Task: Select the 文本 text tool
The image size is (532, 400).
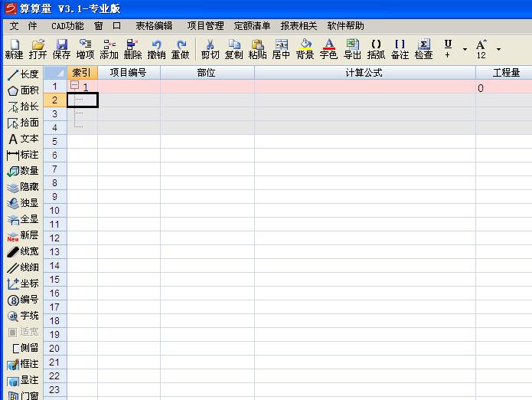Action: pos(23,139)
